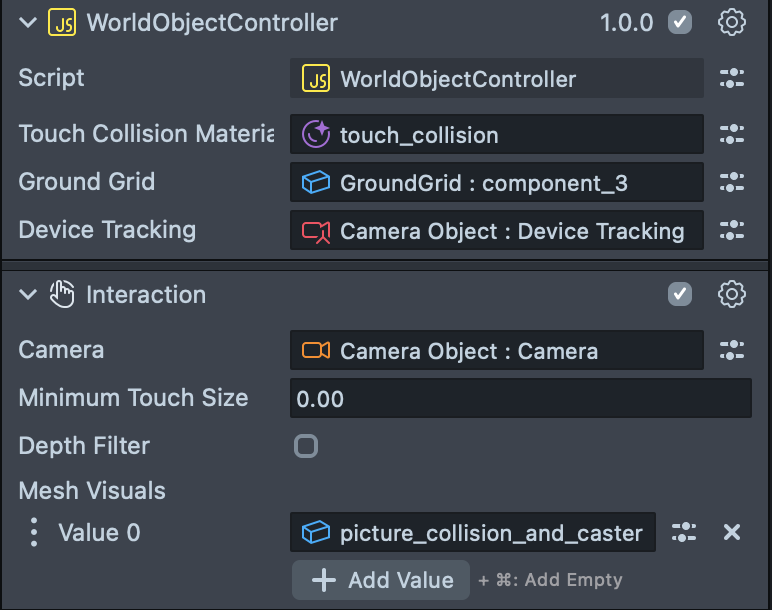772x610 pixels.
Task: Click the Script field options icon
Action: pyautogui.click(x=732, y=79)
